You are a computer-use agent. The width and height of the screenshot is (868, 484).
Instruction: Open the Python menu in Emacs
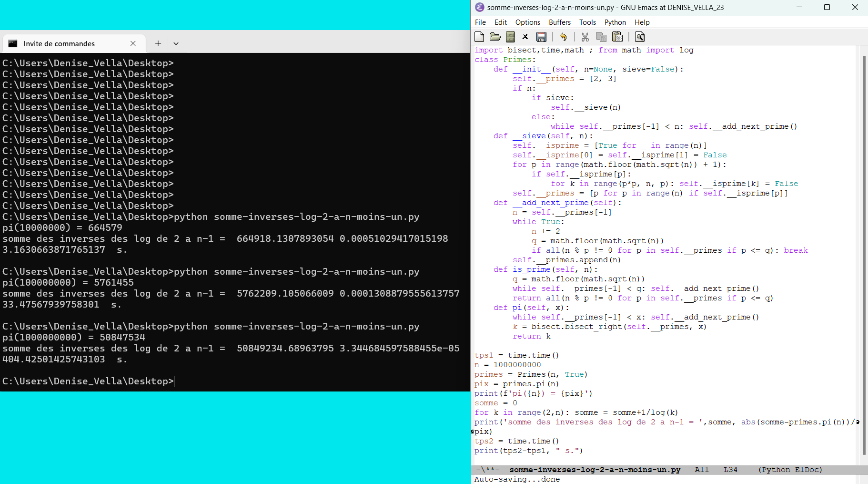point(615,22)
